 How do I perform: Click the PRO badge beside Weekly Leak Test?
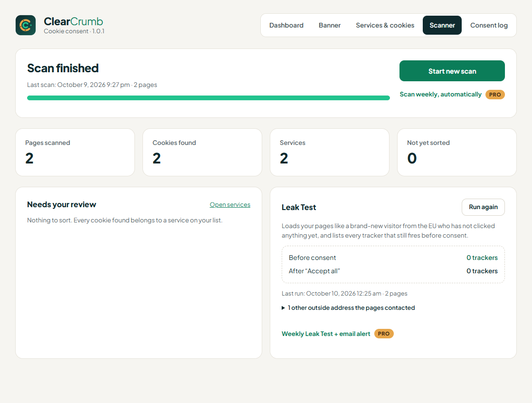pos(384,334)
